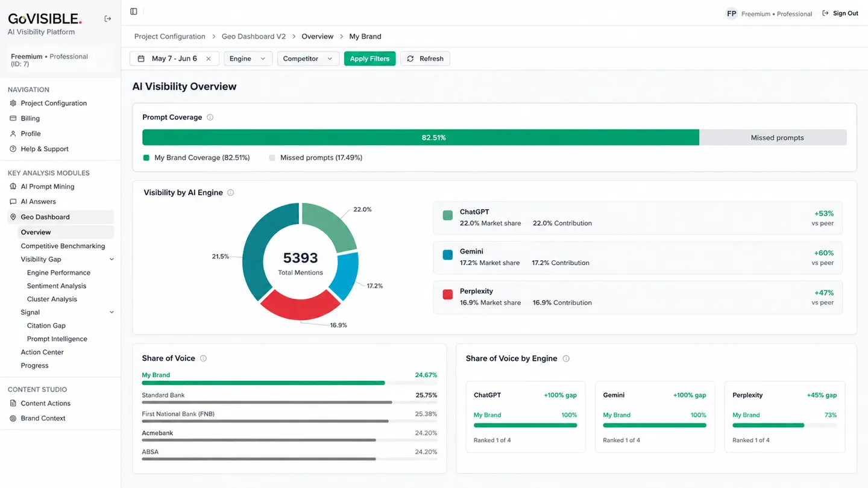The image size is (868, 488).
Task: Click the Standard Bank row
Action: (289, 398)
